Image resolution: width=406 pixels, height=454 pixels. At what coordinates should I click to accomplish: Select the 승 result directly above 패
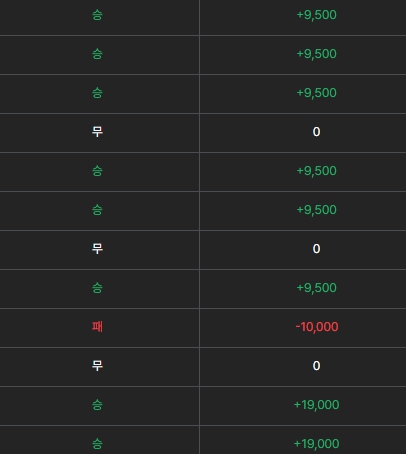coord(97,288)
